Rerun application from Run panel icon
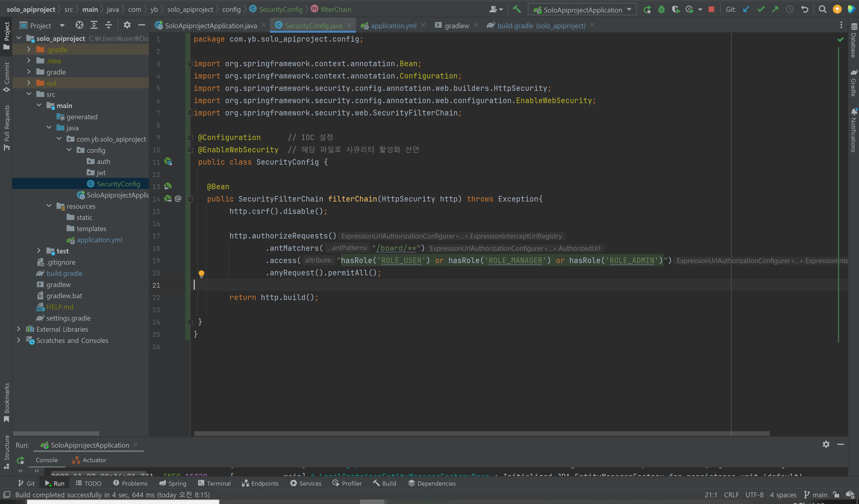The image size is (859, 504). pos(20,460)
